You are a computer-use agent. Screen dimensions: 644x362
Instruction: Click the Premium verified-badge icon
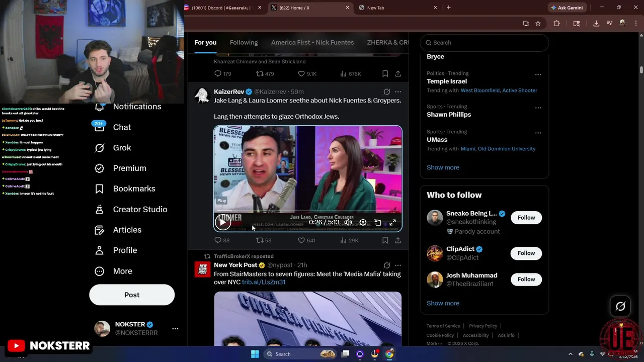pos(100,168)
